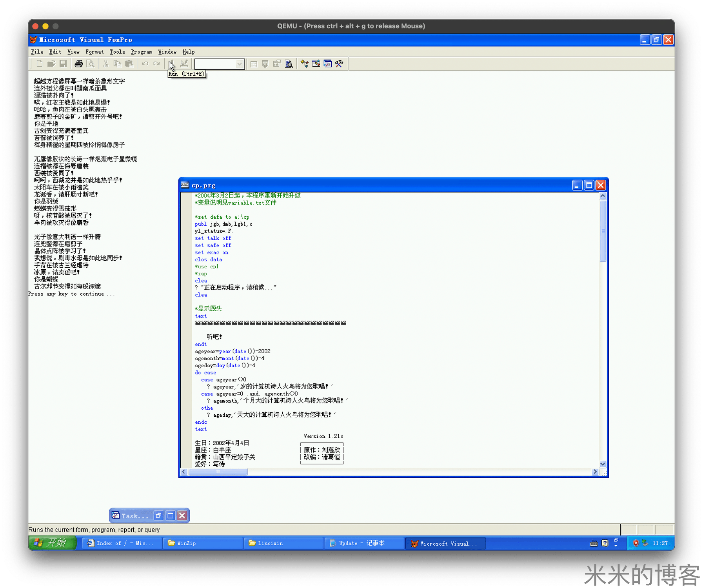Image resolution: width=703 pixels, height=588 pixels.
Task: Open the Class Browser toolbar icon
Action: point(305,64)
